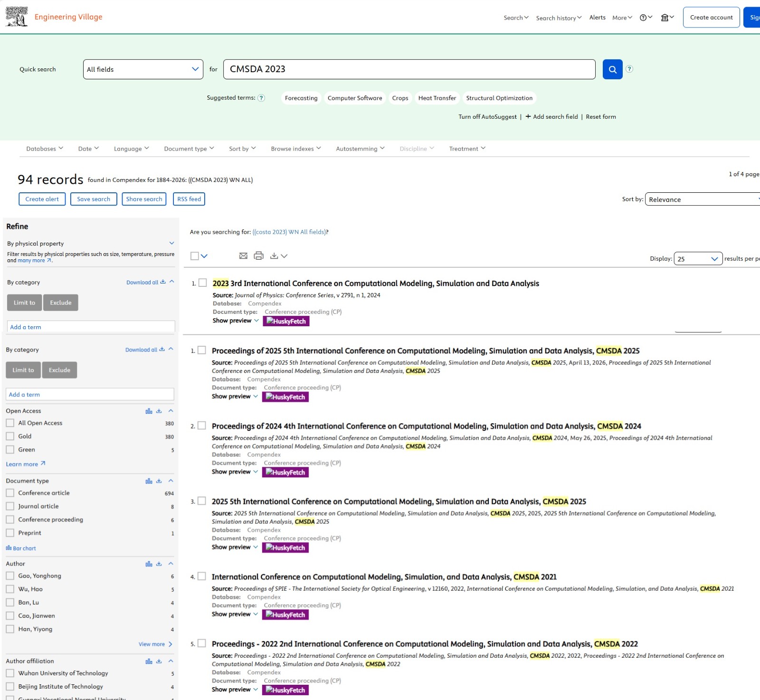Download the Document type facet data
The height and width of the screenshot is (700, 760).
pos(159,481)
